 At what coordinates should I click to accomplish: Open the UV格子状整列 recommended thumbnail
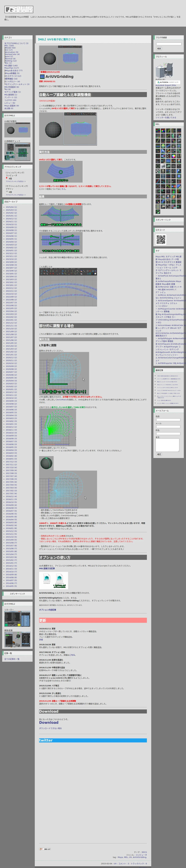pos(17,130)
